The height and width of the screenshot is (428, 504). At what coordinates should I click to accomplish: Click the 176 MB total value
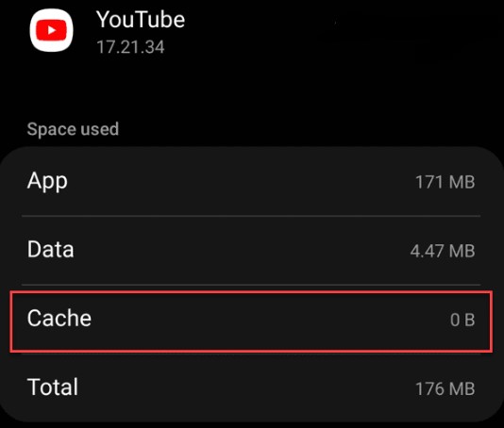tap(445, 388)
